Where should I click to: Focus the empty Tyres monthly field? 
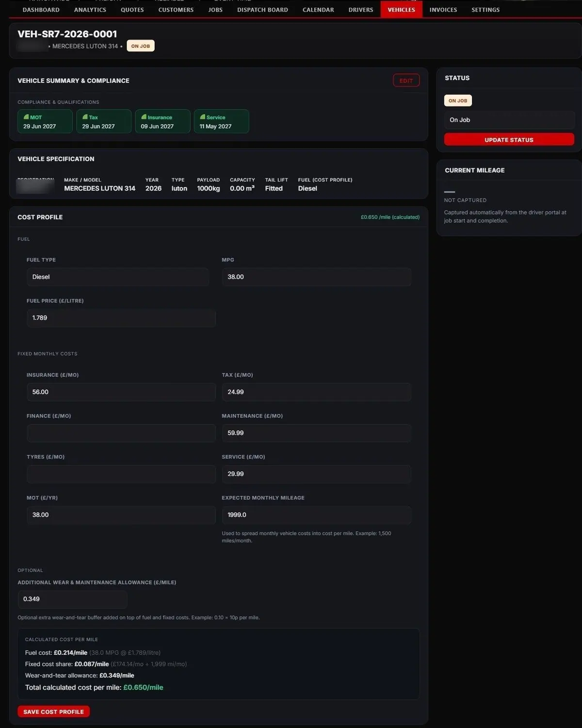point(121,474)
